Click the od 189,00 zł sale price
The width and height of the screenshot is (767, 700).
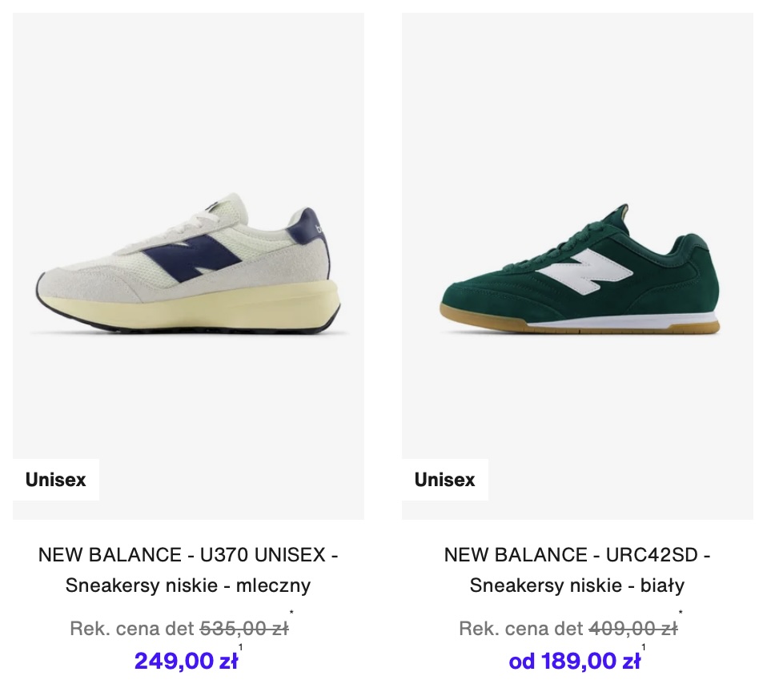[x=575, y=661]
